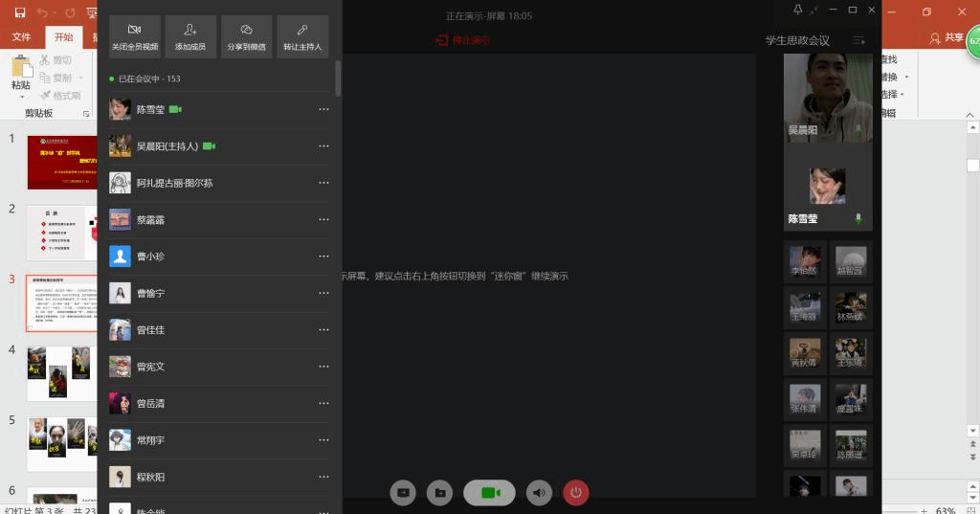Click 关闭全员视频 to disable all videos
The height and width of the screenshot is (514, 980).
[135, 36]
